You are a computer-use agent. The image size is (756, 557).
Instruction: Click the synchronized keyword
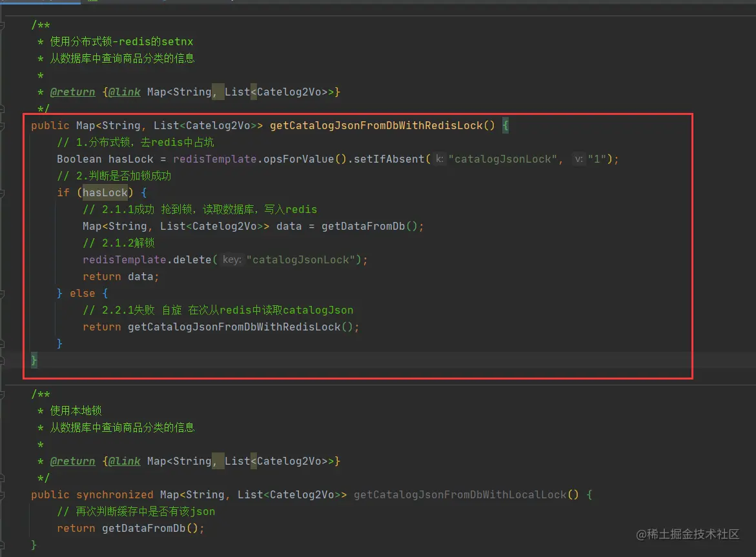[115, 495]
